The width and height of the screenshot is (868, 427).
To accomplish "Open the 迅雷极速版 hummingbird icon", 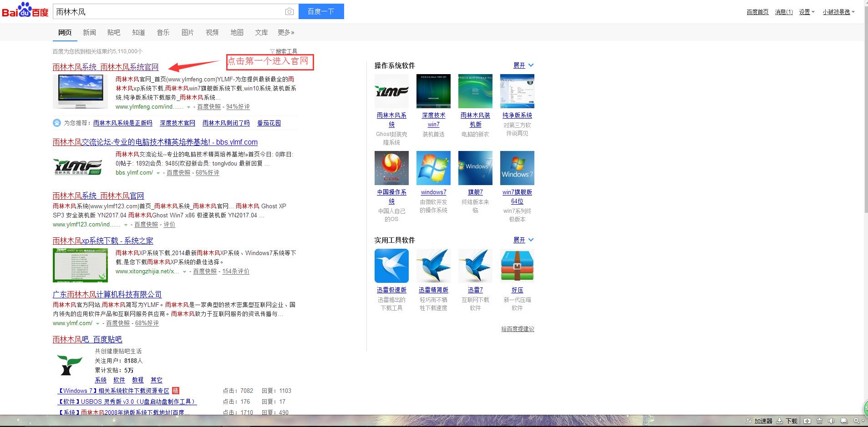I will pyautogui.click(x=391, y=265).
